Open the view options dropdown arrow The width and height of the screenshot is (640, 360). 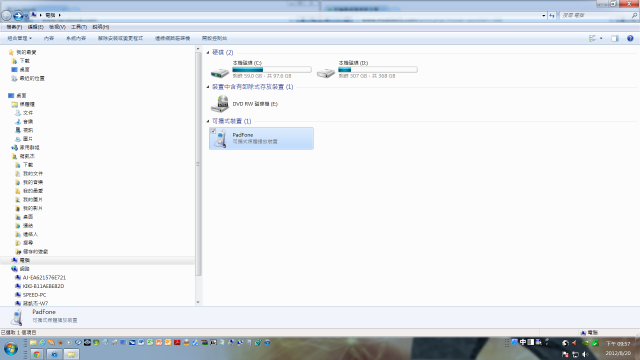point(601,38)
